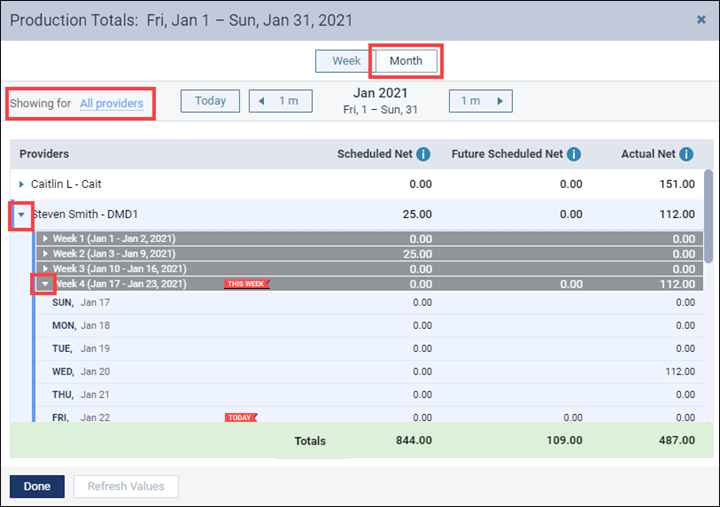Click totals future scheduled 109.00
The width and height of the screenshot is (720, 507).
[x=564, y=440]
